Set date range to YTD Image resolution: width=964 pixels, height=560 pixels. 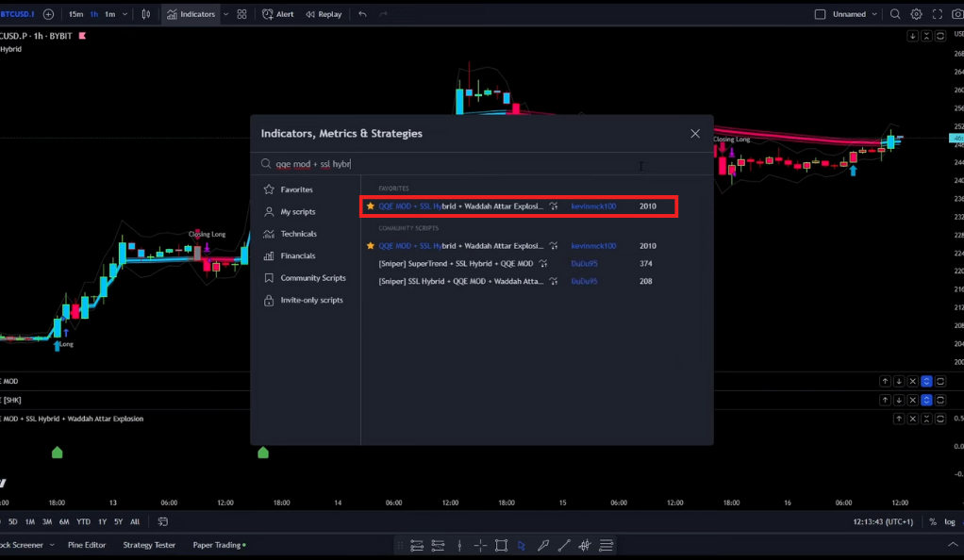[x=83, y=522]
